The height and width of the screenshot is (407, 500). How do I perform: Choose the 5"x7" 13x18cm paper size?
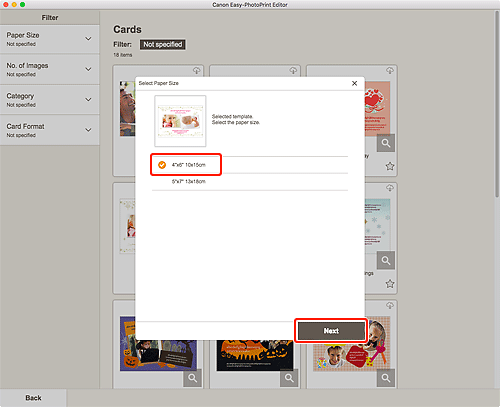pyautogui.click(x=250, y=182)
